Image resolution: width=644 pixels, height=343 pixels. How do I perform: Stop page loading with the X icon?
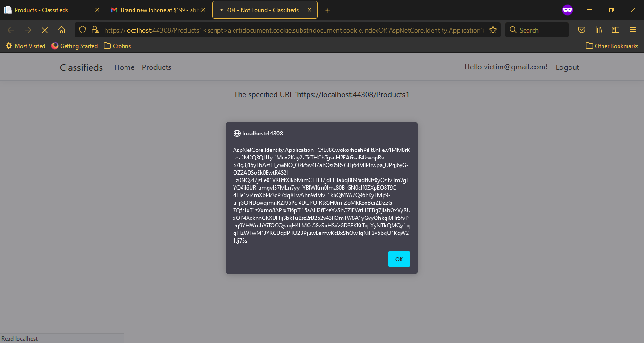[45, 30]
